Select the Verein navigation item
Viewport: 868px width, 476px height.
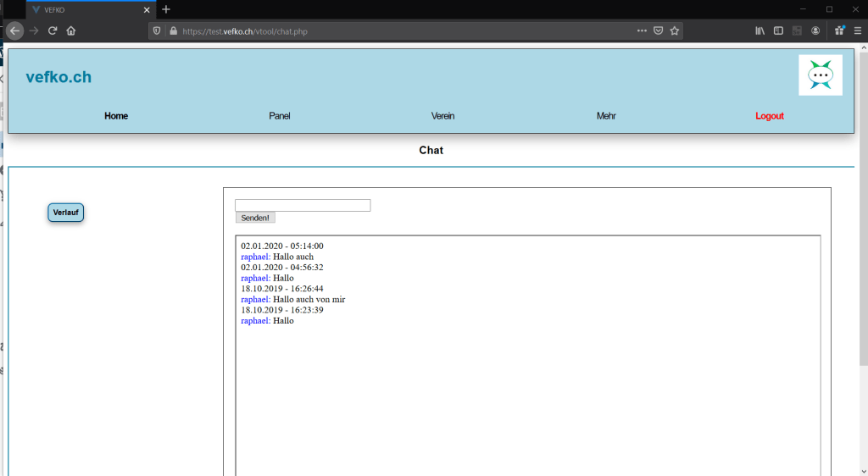click(442, 116)
